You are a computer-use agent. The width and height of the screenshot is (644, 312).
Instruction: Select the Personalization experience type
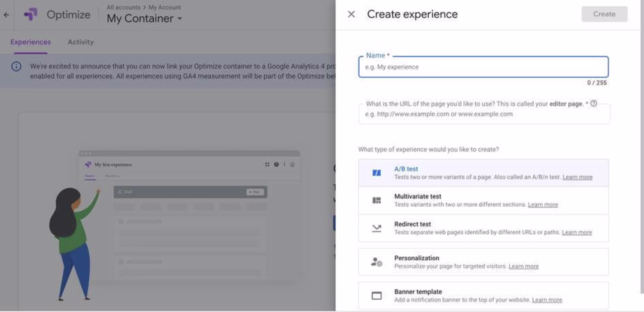tap(483, 262)
